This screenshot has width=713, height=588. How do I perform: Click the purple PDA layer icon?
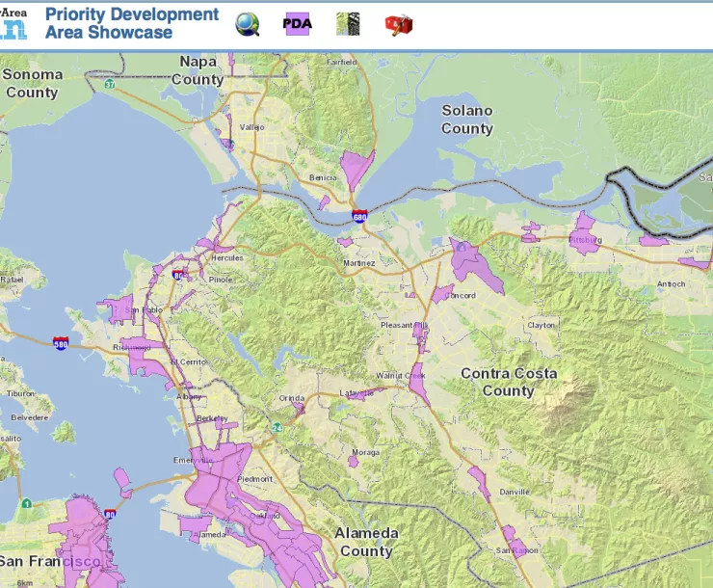tap(298, 24)
